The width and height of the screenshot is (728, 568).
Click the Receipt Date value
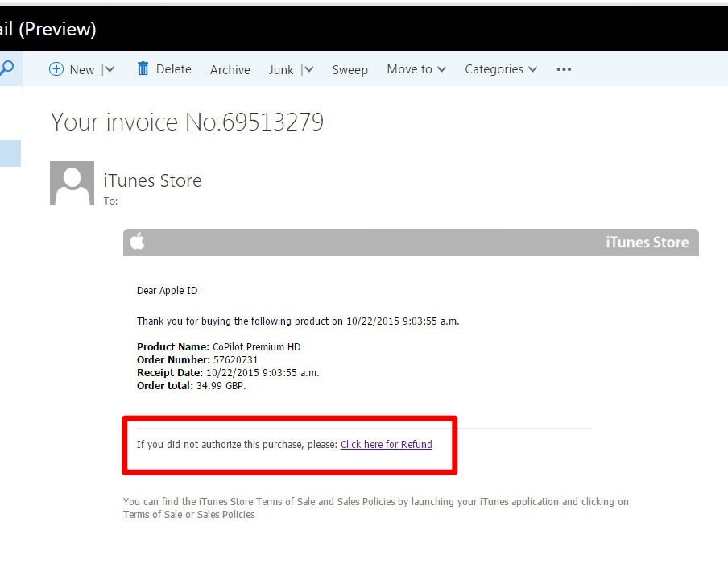pos(263,372)
